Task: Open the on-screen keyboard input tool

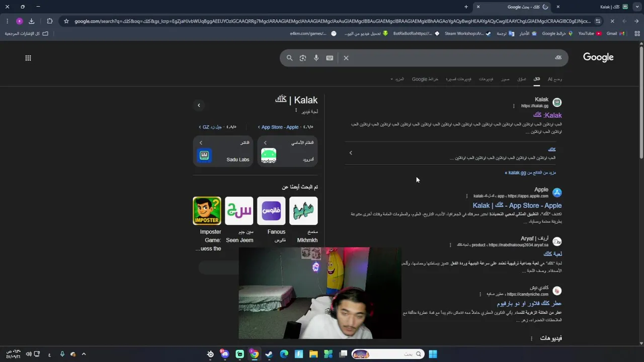Action: [330, 58]
